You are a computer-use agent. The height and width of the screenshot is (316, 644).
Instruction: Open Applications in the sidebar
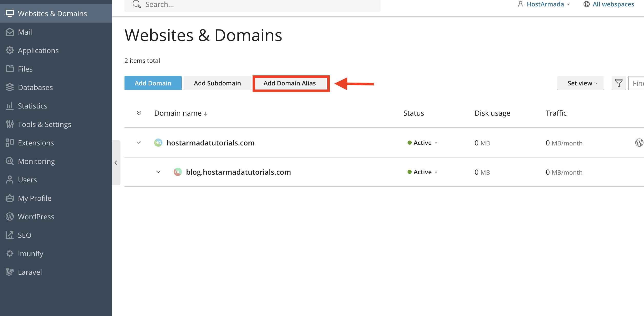click(x=56, y=50)
